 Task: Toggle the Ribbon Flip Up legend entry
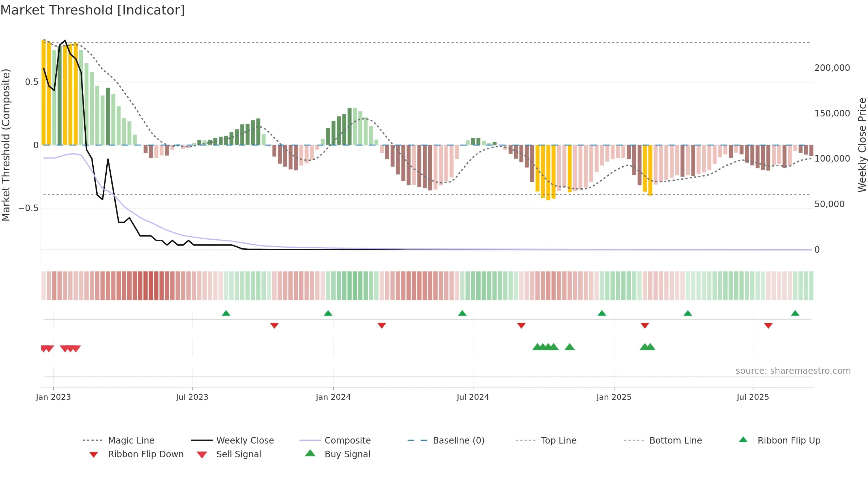coord(779,440)
